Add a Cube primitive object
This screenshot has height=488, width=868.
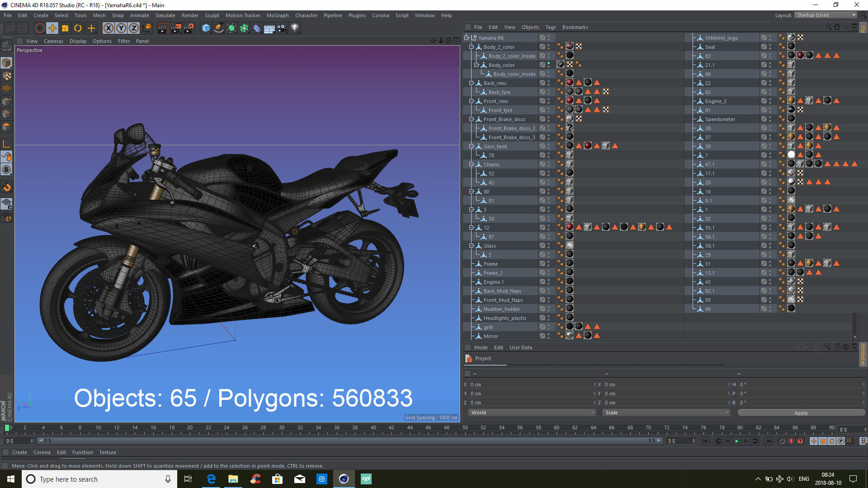206,28
